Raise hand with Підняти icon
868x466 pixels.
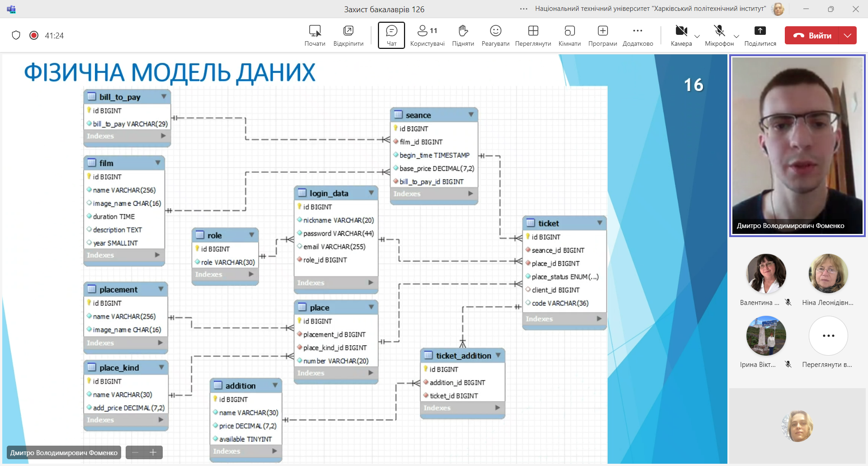(462, 35)
